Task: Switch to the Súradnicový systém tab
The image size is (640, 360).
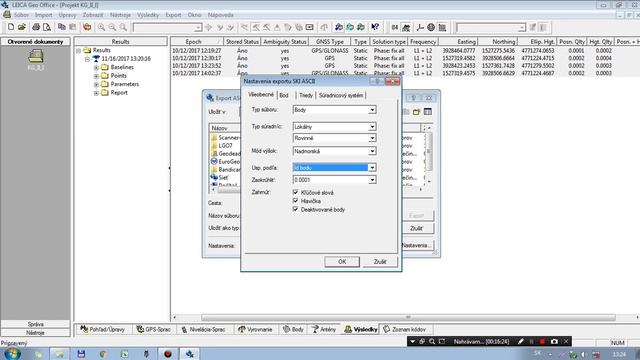Action: tap(341, 95)
